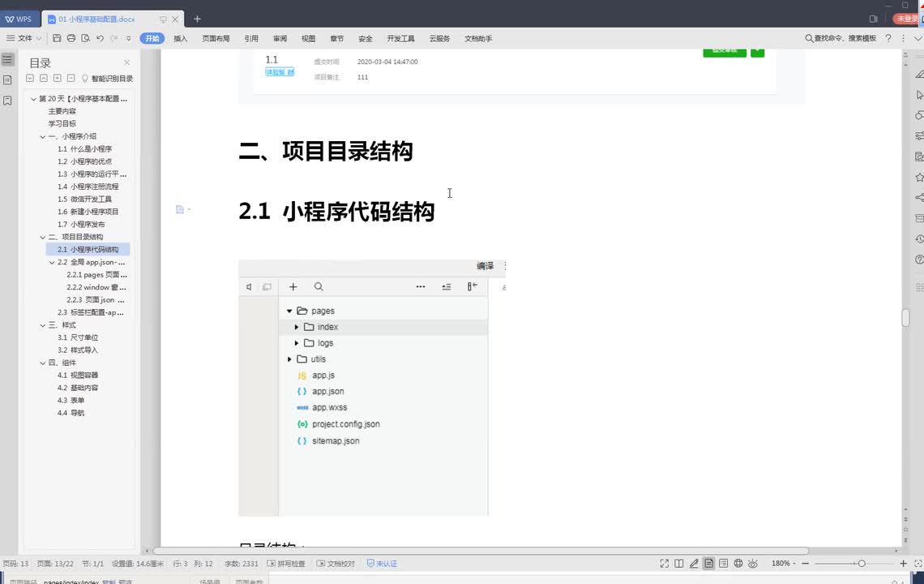Viewport: 924px width, 584px height.
Task: Select the bookmark sidebar icon
Action: coord(7,101)
